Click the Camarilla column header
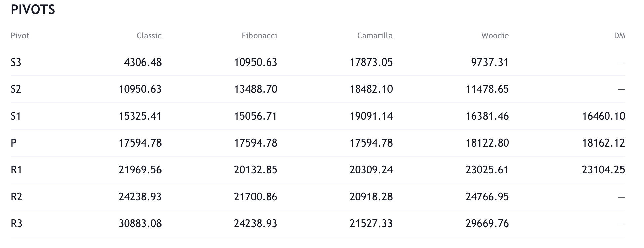This screenshot has width=644, height=248. coord(375,36)
